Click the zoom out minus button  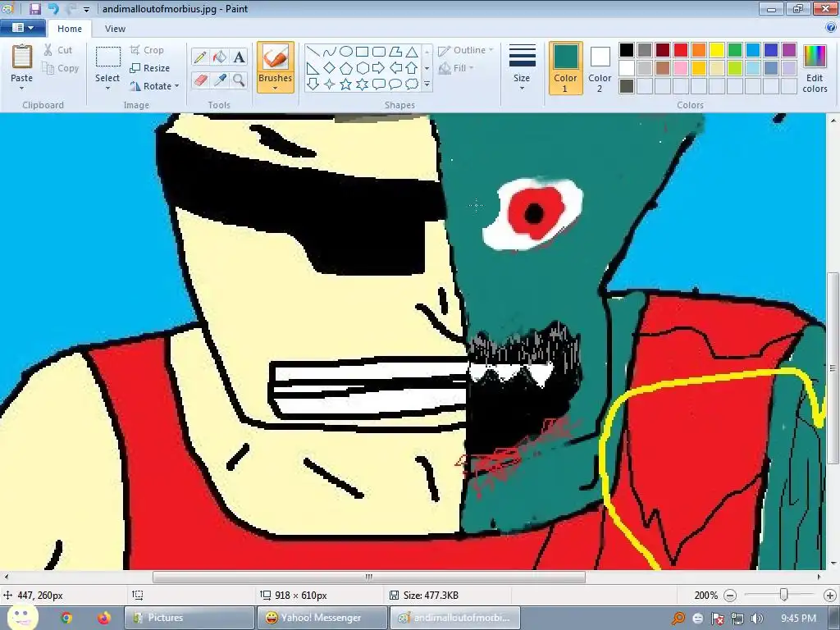pyautogui.click(x=730, y=596)
